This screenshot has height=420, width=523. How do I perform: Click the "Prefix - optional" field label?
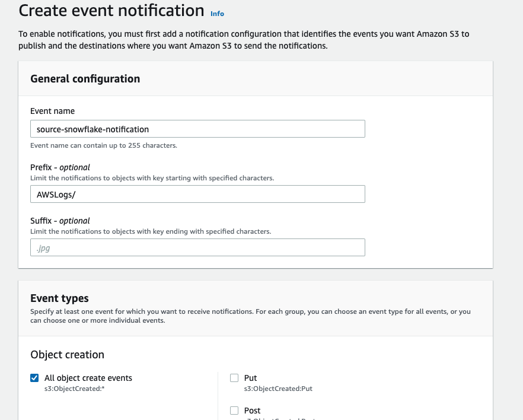click(x=60, y=167)
